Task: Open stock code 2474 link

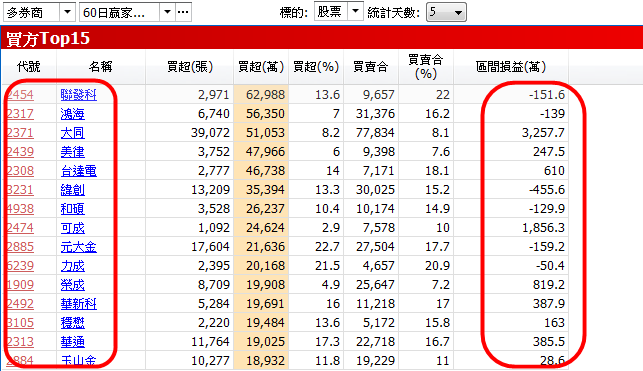Action: click(x=20, y=228)
